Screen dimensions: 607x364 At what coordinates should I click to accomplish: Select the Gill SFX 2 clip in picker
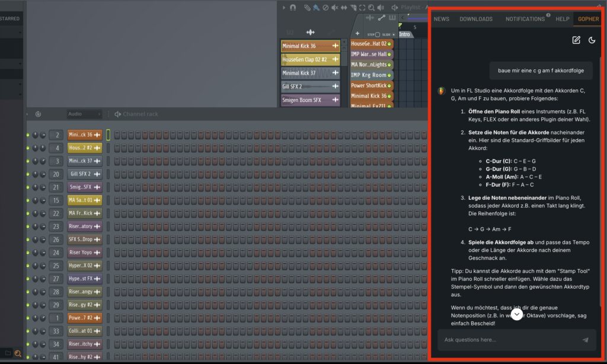[x=311, y=87]
